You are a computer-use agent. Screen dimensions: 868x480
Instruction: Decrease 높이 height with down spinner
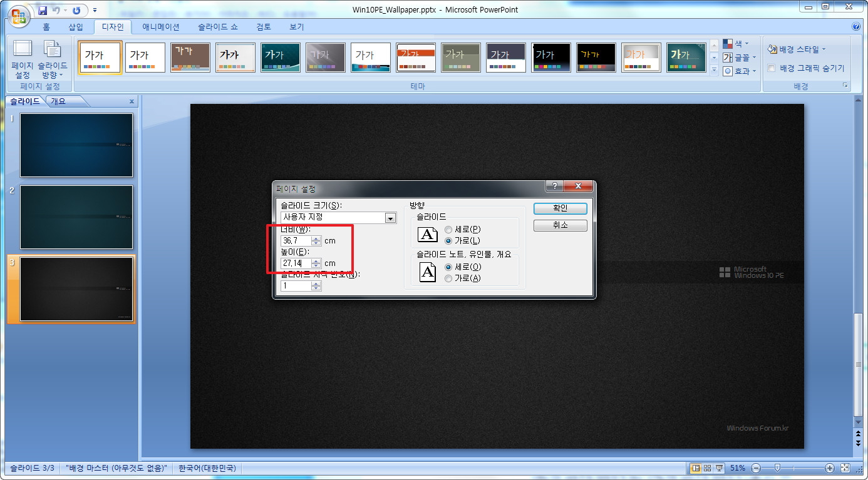pos(316,266)
